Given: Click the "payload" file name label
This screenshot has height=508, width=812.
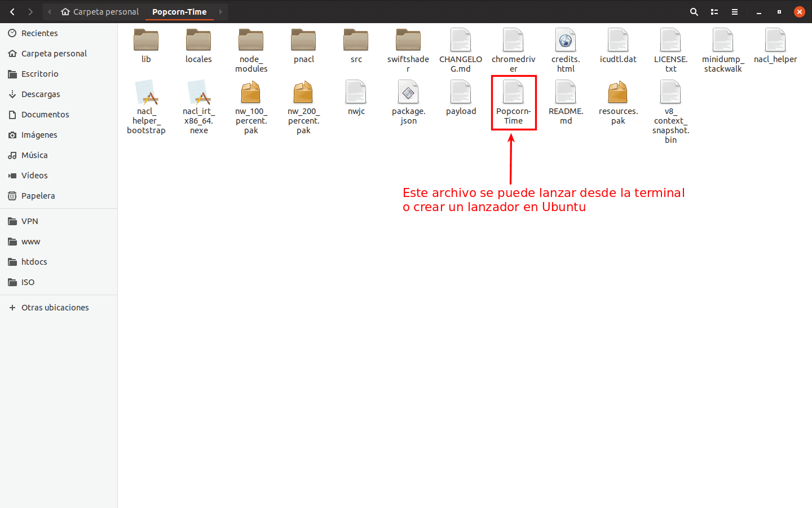Looking at the screenshot, I should click(461, 111).
